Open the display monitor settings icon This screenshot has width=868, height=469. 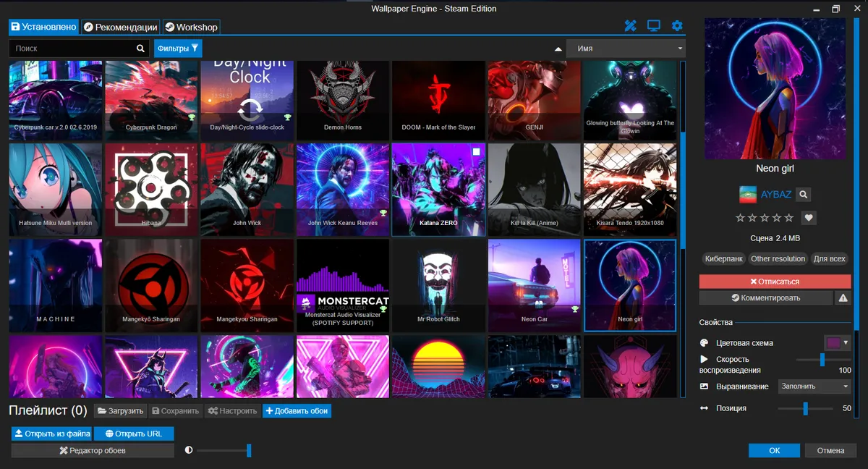(x=654, y=26)
